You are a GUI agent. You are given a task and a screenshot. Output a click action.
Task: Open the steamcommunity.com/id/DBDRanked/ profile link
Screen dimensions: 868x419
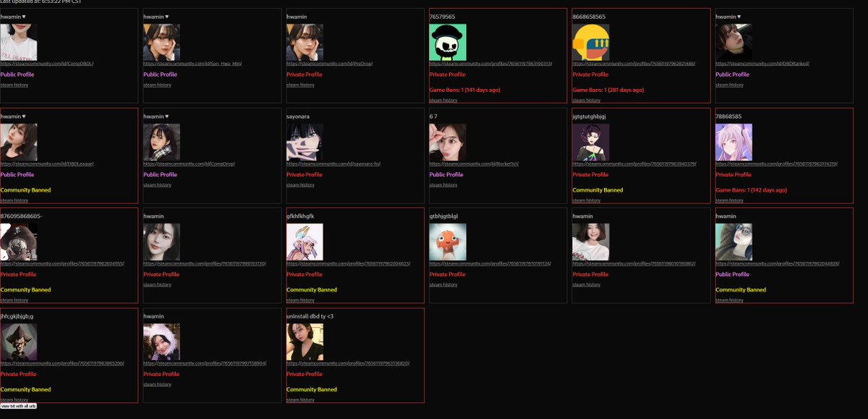[x=762, y=64]
